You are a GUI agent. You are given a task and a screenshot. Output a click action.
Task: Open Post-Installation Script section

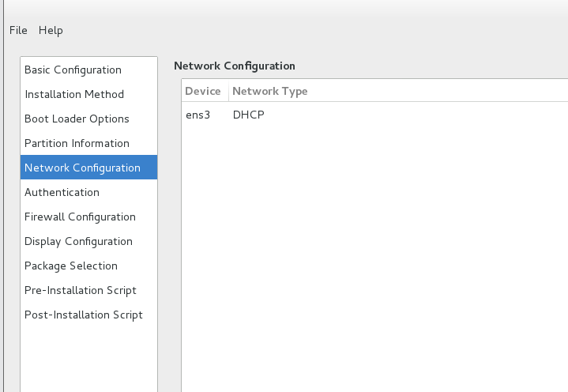84,315
